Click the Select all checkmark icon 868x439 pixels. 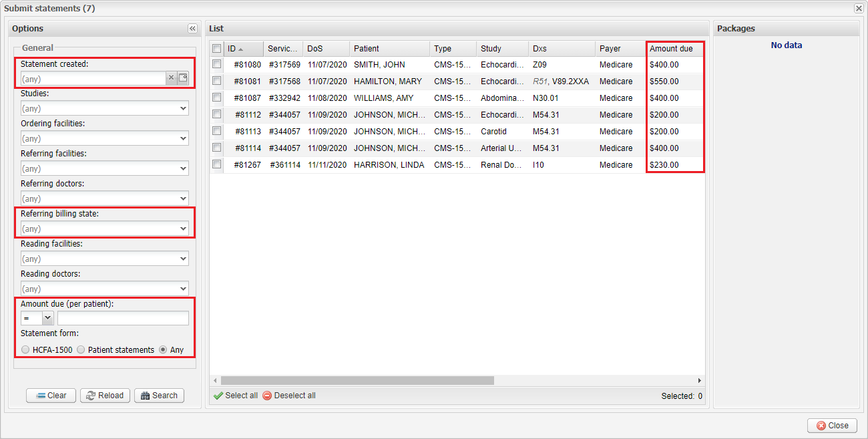pos(218,396)
